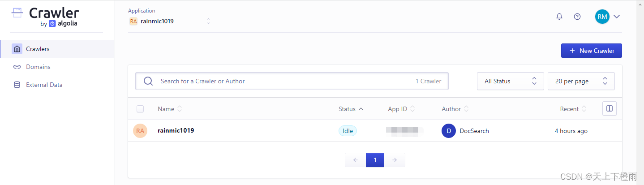Click the Idle status badge
The image size is (644, 185).
click(x=348, y=131)
